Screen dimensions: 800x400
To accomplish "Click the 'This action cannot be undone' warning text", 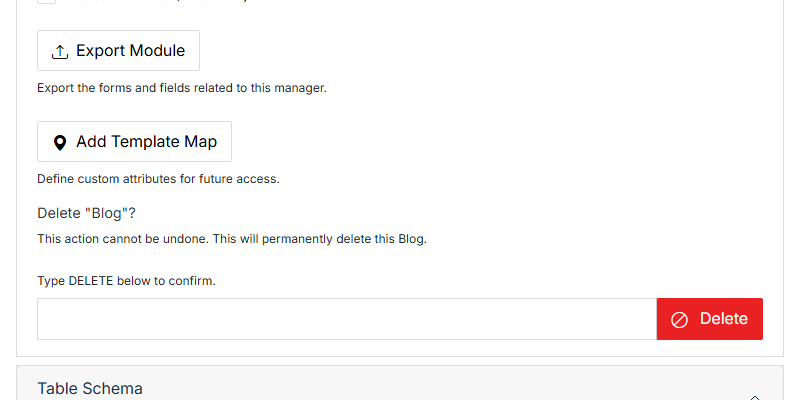I will (x=232, y=239).
